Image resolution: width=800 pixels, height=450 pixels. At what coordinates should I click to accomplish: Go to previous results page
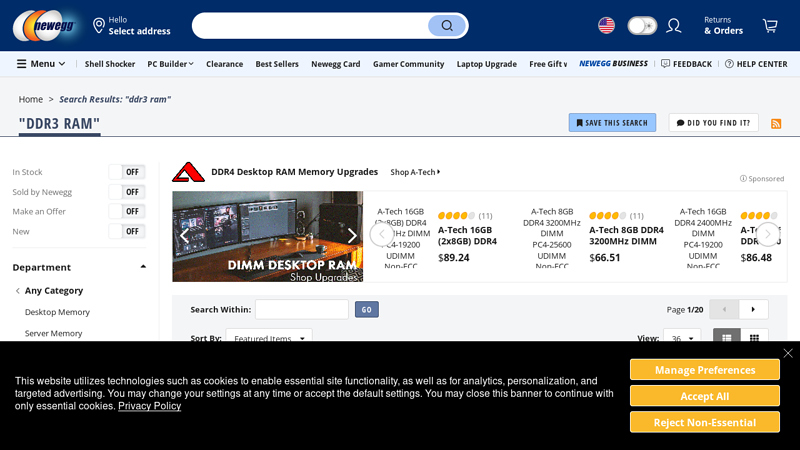point(724,309)
